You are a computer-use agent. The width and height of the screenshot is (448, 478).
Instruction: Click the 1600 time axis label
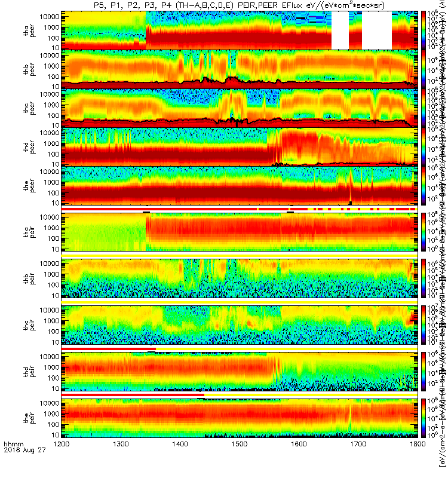coord(299,444)
